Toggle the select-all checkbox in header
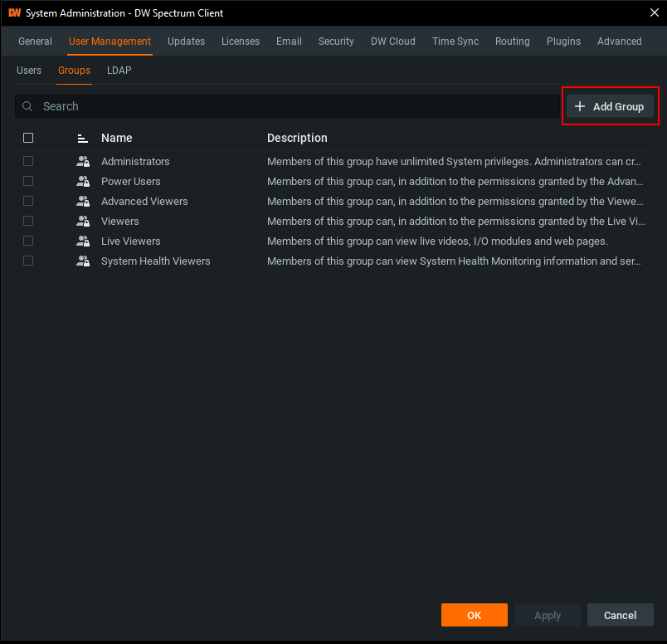Image resolution: width=667 pixels, height=644 pixels. pos(28,139)
